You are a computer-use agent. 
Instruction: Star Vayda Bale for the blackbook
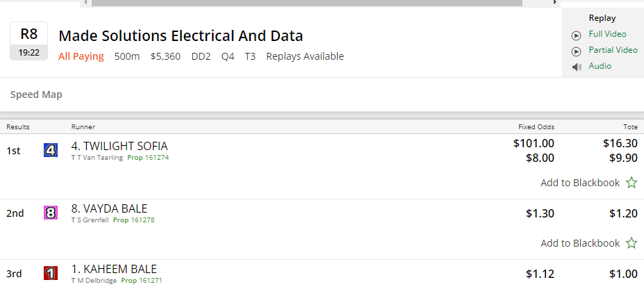[x=631, y=243]
